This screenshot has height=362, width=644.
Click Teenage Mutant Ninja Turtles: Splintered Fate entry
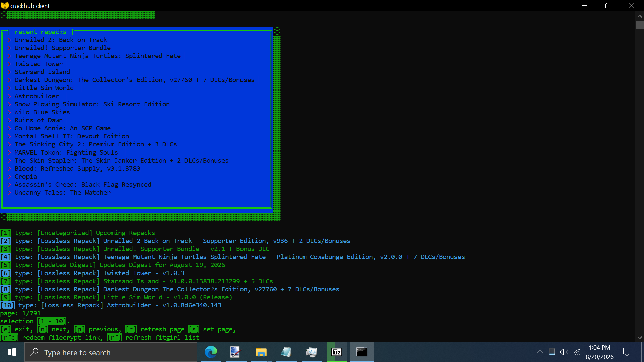pyautogui.click(x=98, y=56)
